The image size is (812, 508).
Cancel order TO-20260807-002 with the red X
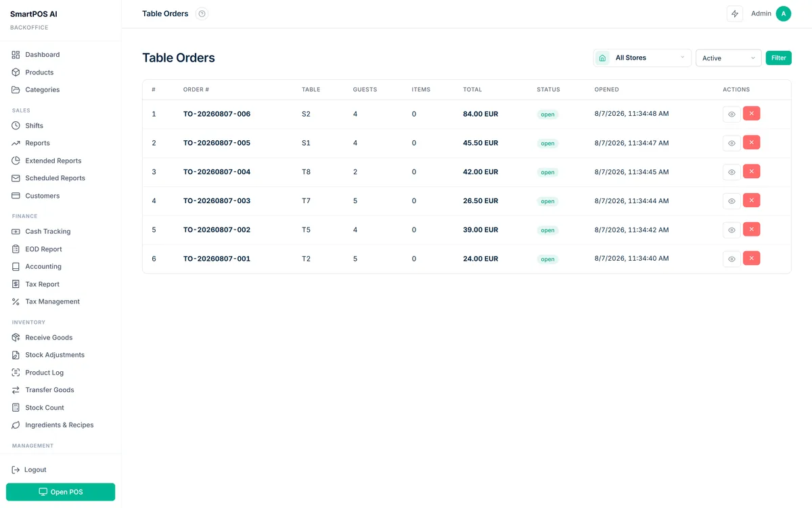(751, 229)
